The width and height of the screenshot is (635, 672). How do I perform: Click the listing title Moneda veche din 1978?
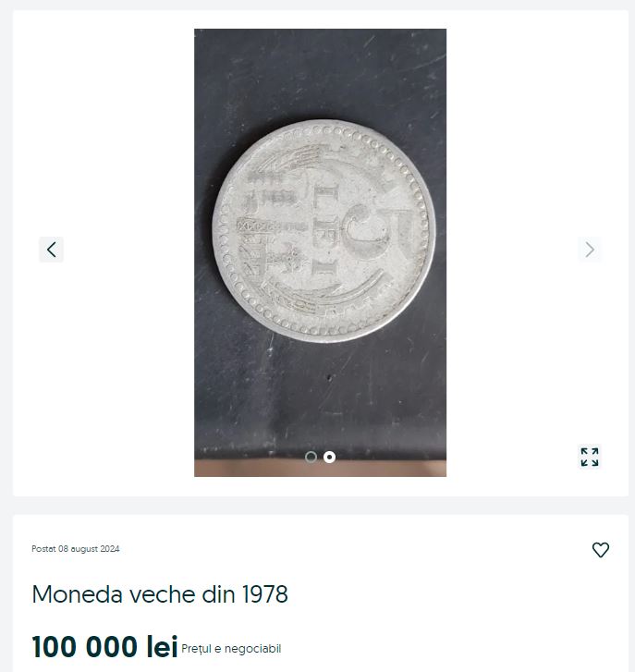160,594
